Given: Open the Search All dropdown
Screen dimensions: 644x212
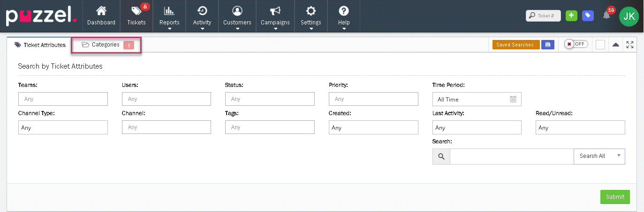Looking at the screenshot, I should point(599,157).
